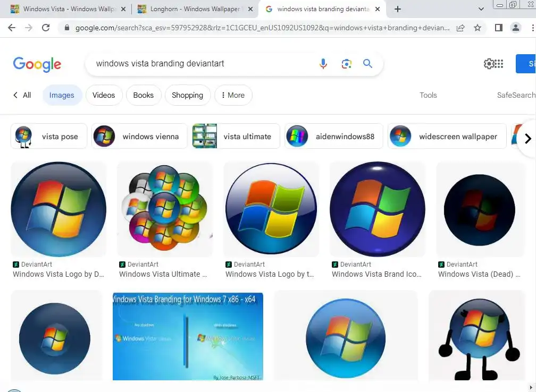
Task: Click the Windows Vista (Dead) ... link
Action: (x=479, y=274)
